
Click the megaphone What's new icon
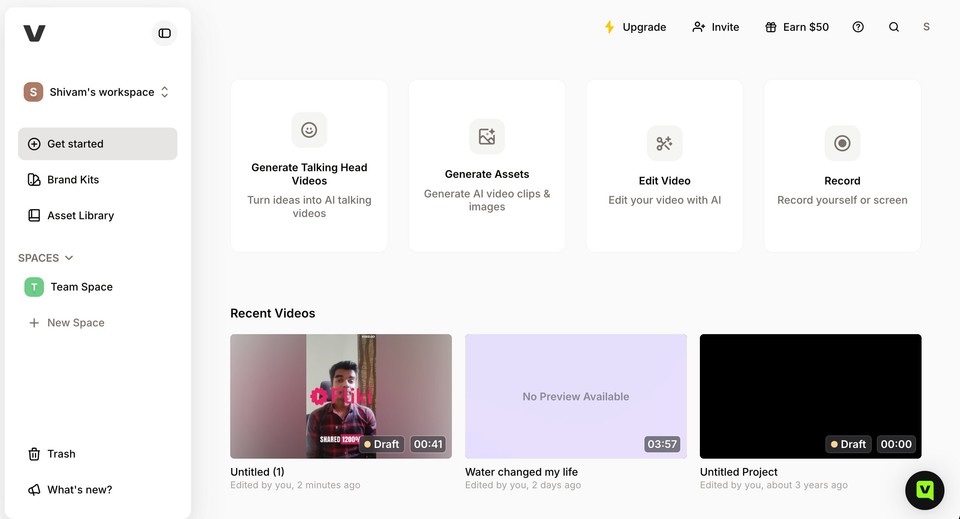coord(34,490)
